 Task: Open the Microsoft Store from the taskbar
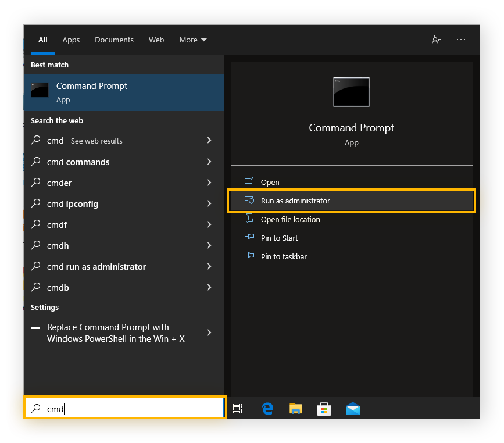[x=324, y=409]
